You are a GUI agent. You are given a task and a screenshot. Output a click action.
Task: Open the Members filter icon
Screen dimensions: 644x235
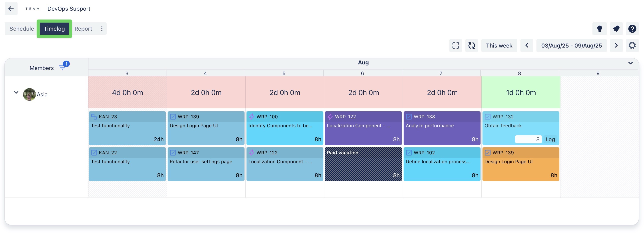[62, 67]
